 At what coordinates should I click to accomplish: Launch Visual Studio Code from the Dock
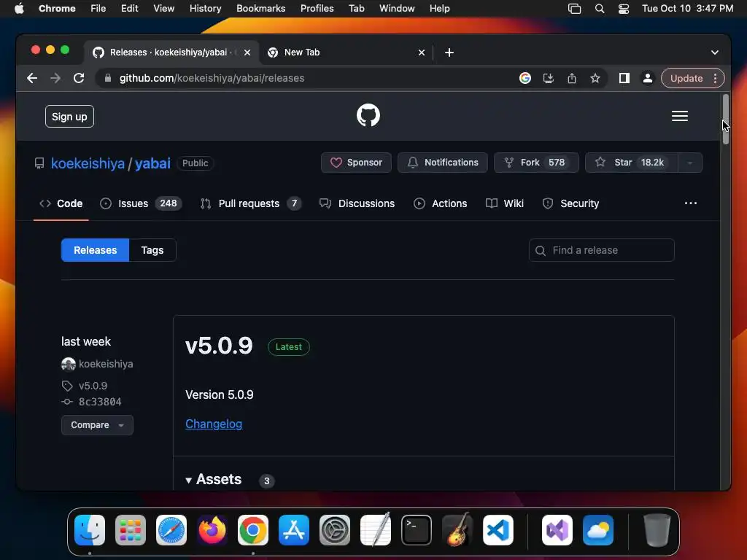click(x=498, y=530)
